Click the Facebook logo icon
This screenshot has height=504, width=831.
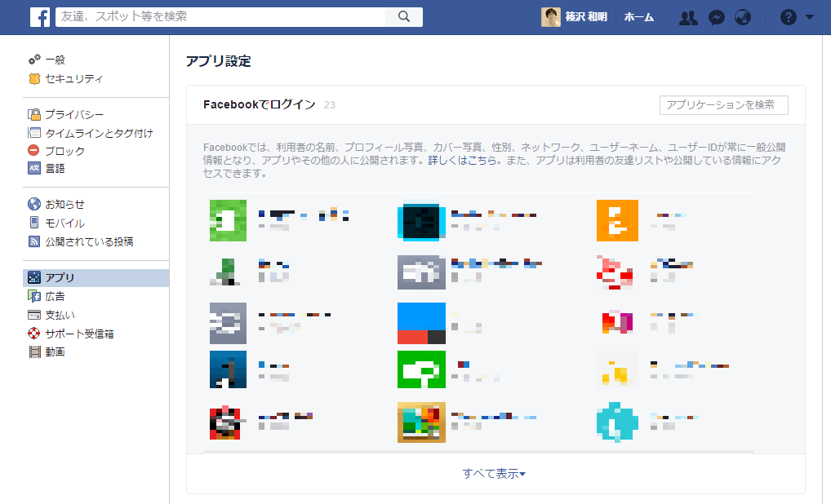click(40, 17)
